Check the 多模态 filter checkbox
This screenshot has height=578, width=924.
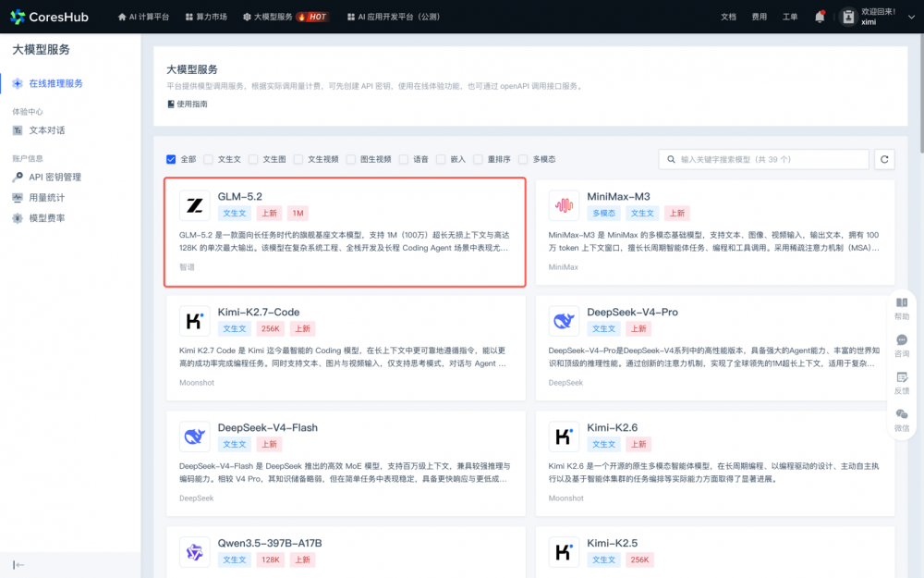[523, 159]
